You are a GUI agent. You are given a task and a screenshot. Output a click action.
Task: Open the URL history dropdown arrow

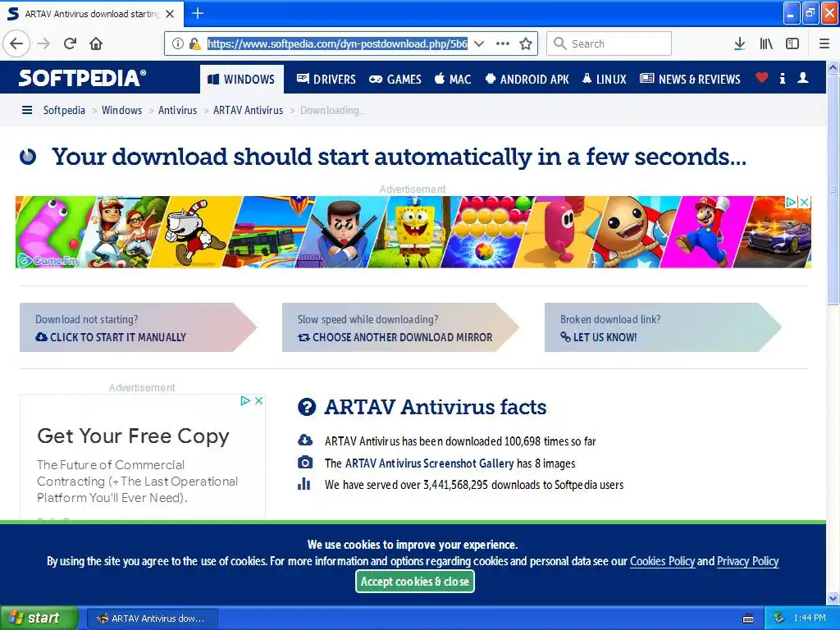click(479, 43)
